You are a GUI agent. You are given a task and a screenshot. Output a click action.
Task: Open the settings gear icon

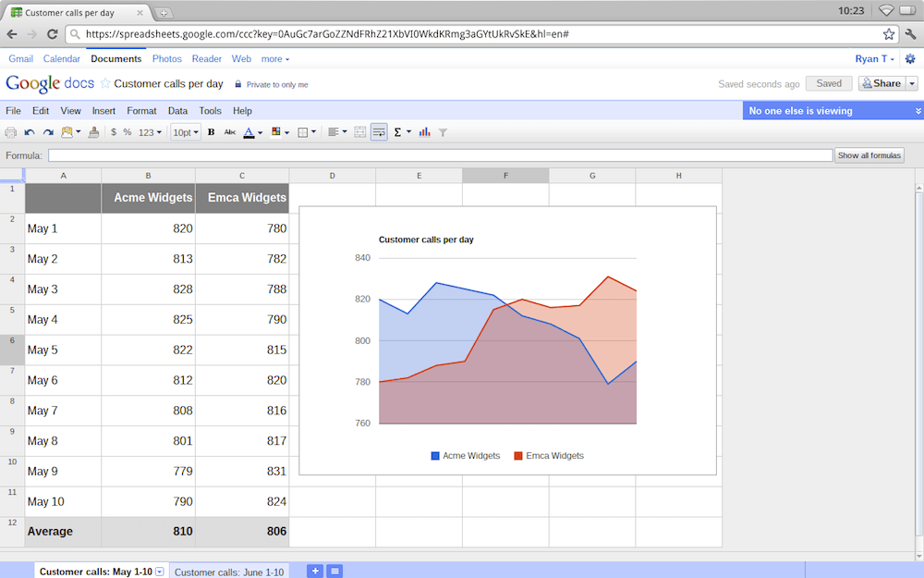point(910,59)
